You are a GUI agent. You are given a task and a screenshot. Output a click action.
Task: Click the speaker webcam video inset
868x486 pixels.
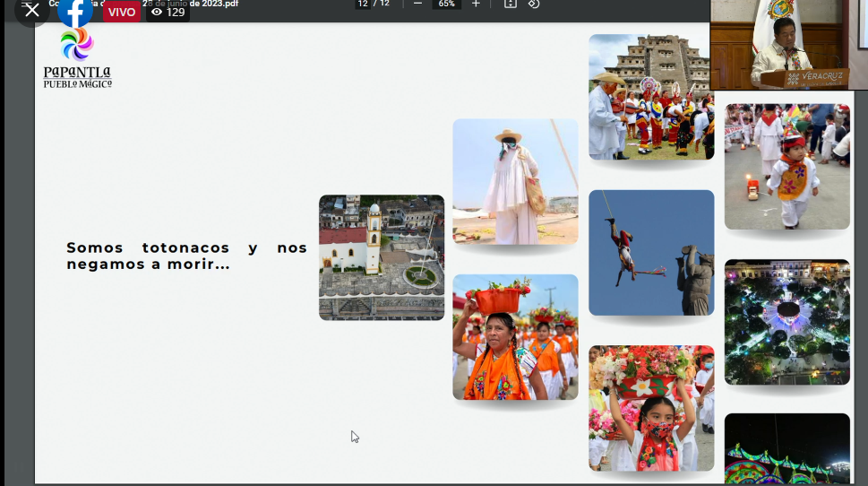coord(789,44)
